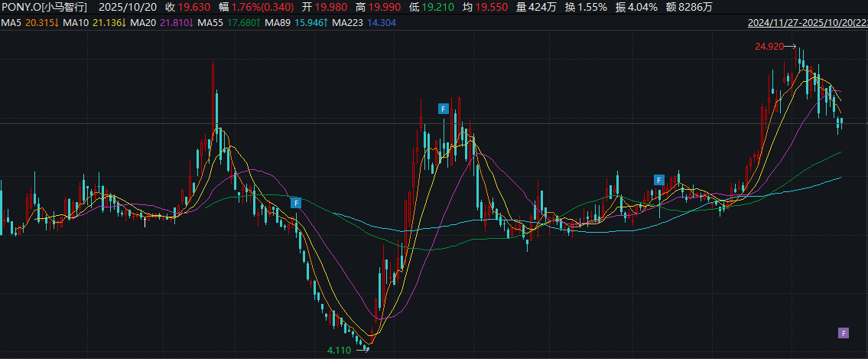Click the 24.920 high price label

click(769, 47)
